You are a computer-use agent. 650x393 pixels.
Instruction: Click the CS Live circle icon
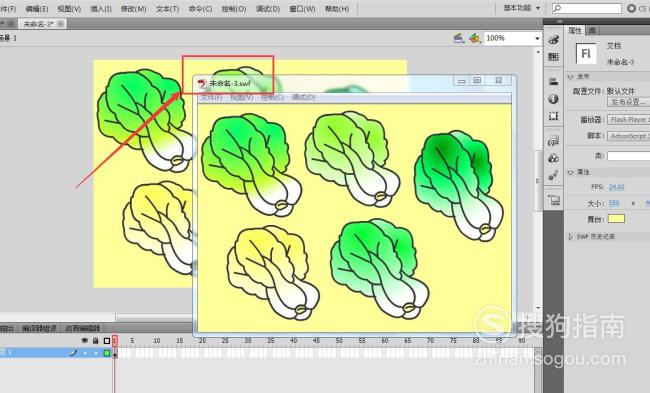click(631, 8)
